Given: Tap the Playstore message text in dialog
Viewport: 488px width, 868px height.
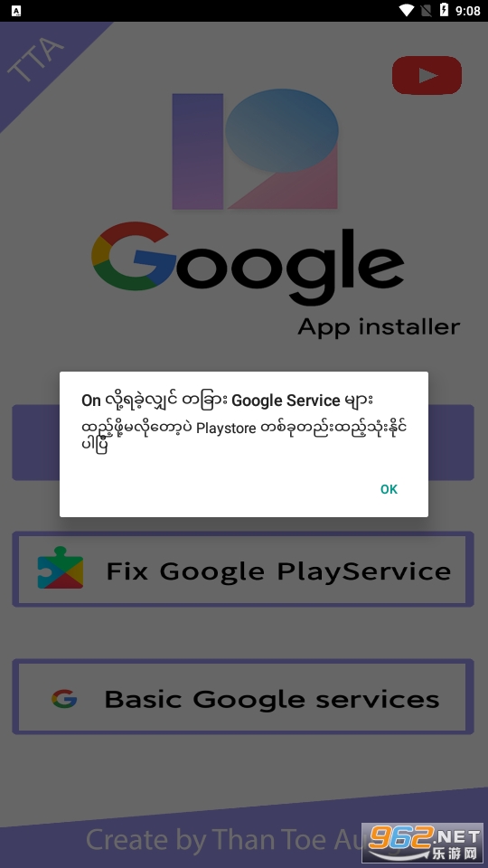Looking at the screenshot, I should pyautogui.click(x=244, y=436).
